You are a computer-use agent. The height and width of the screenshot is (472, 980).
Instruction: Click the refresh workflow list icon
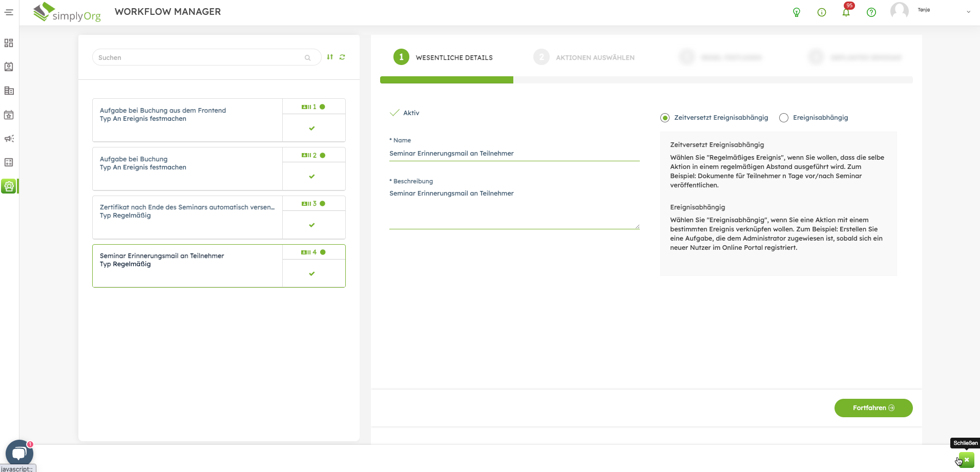tap(342, 57)
